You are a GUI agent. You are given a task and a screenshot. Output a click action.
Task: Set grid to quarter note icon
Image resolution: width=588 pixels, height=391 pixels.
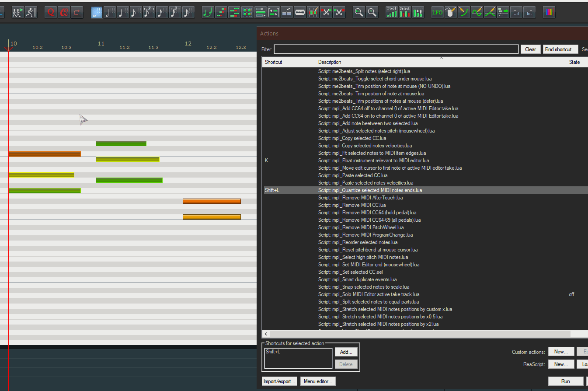click(123, 12)
